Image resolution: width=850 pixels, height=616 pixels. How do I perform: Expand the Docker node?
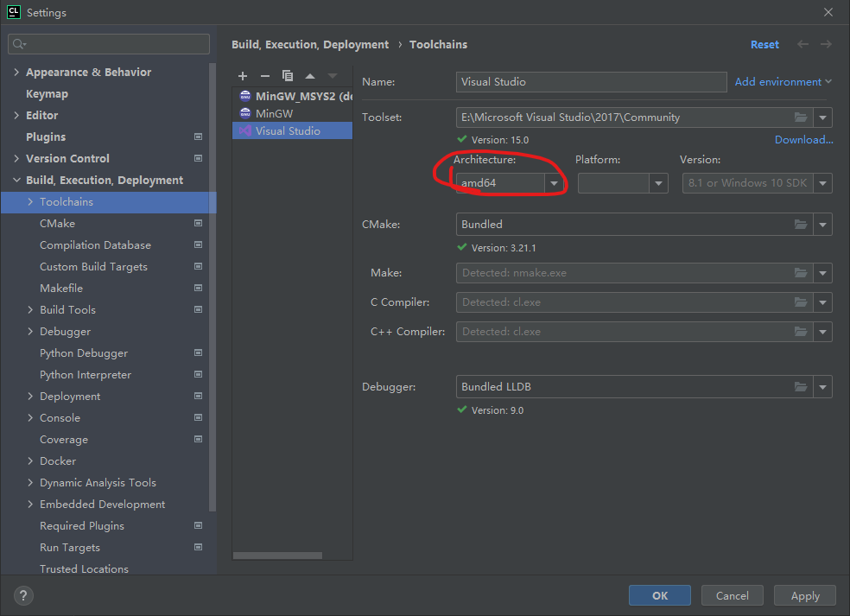point(30,460)
